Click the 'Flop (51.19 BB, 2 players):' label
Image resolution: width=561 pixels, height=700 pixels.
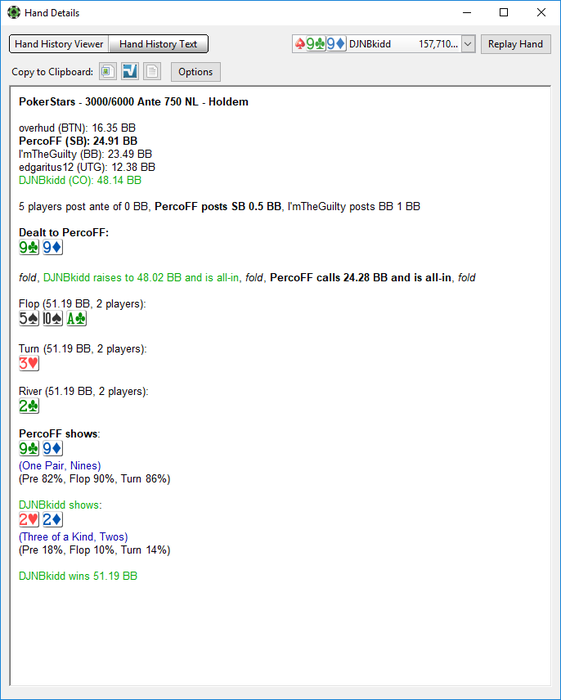(82, 304)
